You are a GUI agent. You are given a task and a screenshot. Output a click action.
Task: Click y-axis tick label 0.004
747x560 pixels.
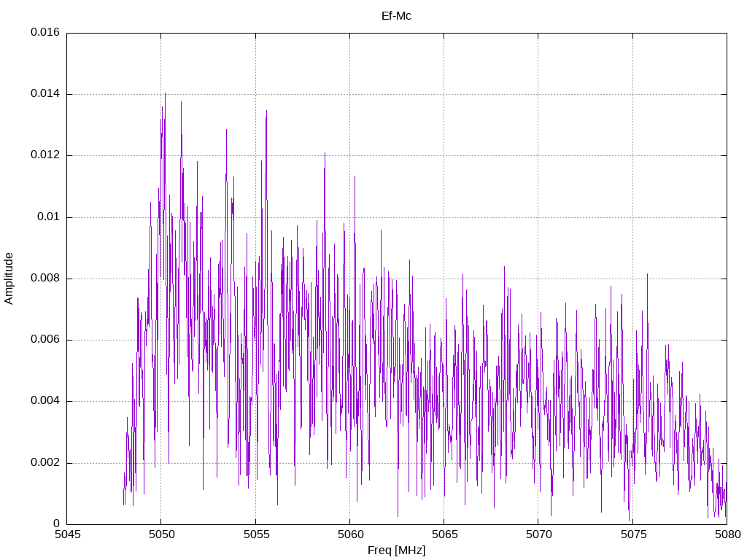[x=45, y=401]
